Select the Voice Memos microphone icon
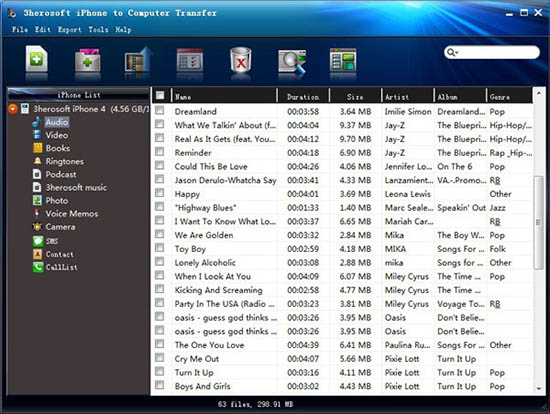The width and height of the screenshot is (550, 414). pos(36,213)
